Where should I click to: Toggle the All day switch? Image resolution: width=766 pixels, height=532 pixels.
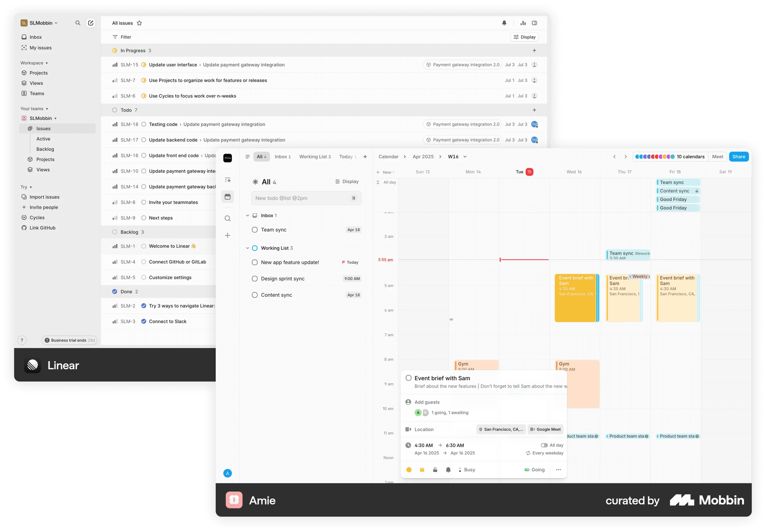pos(544,445)
